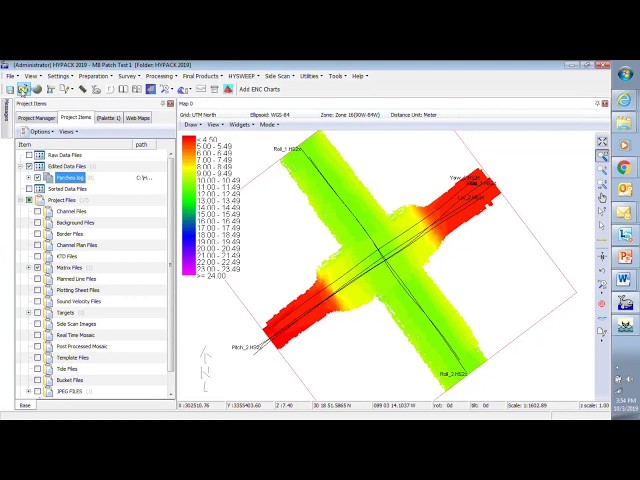The height and width of the screenshot is (480, 640).
Task: Click the dark blue 3D terrain icon
Action: point(151,89)
